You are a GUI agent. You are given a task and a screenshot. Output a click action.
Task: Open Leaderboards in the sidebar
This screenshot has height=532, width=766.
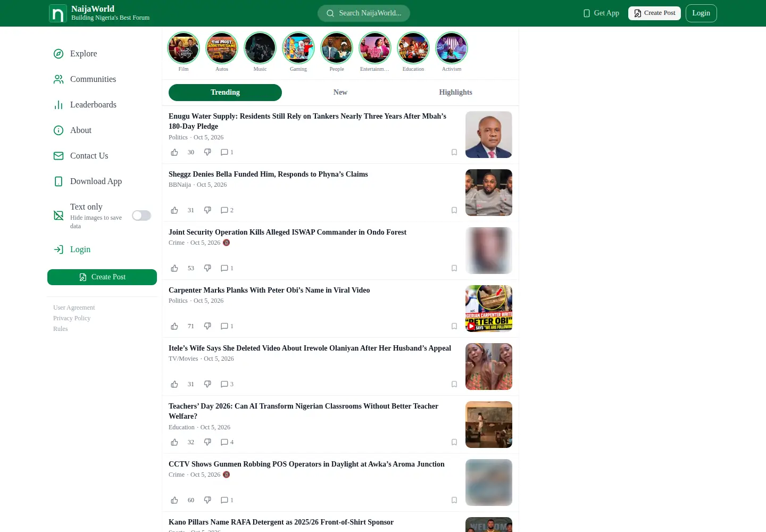102,105
